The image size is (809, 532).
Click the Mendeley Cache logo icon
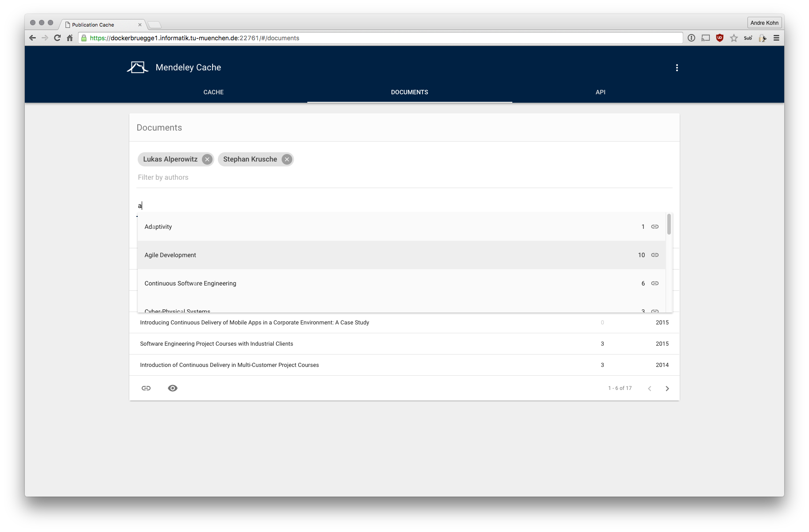pos(137,67)
